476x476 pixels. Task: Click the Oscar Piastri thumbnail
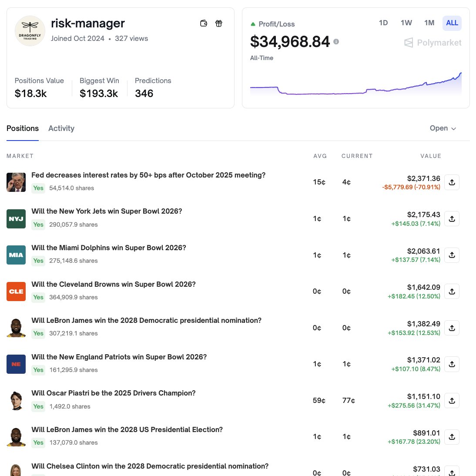point(16,400)
